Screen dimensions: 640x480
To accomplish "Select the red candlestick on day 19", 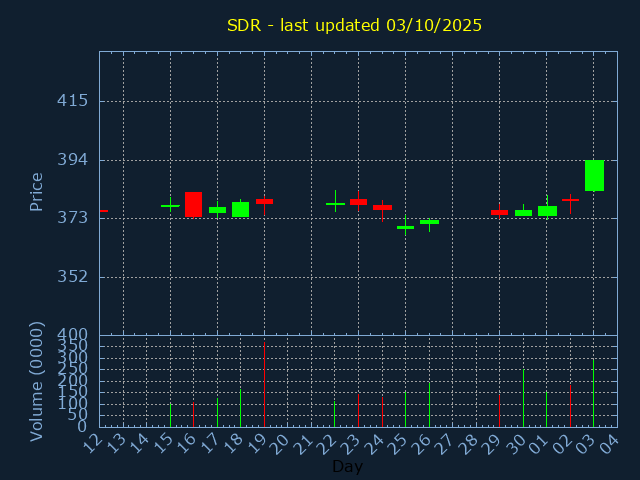I will [264, 201].
